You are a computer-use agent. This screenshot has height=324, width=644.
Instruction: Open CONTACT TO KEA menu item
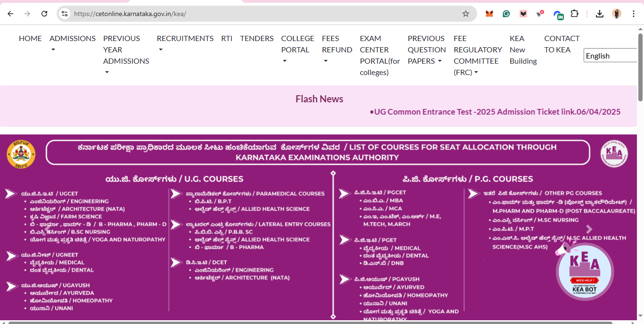[561, 44]
